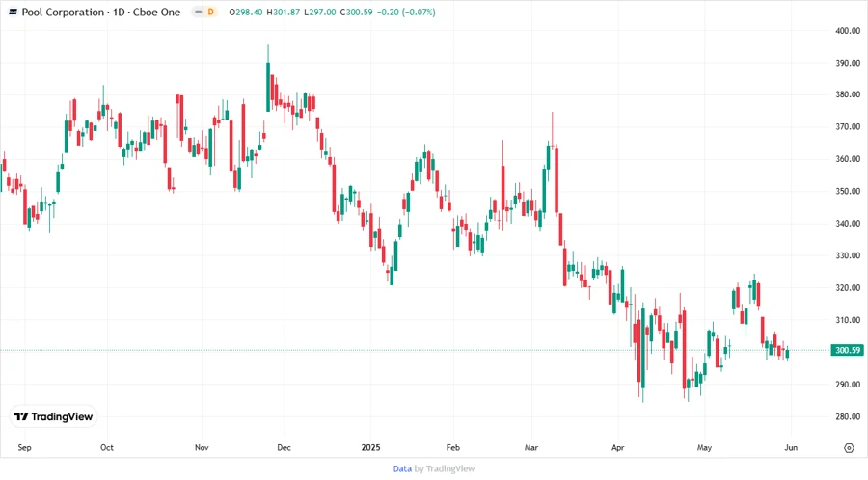Click the low value L297.00
The width and height of the screenshot is (868, 480).
[x=319, y=13]
